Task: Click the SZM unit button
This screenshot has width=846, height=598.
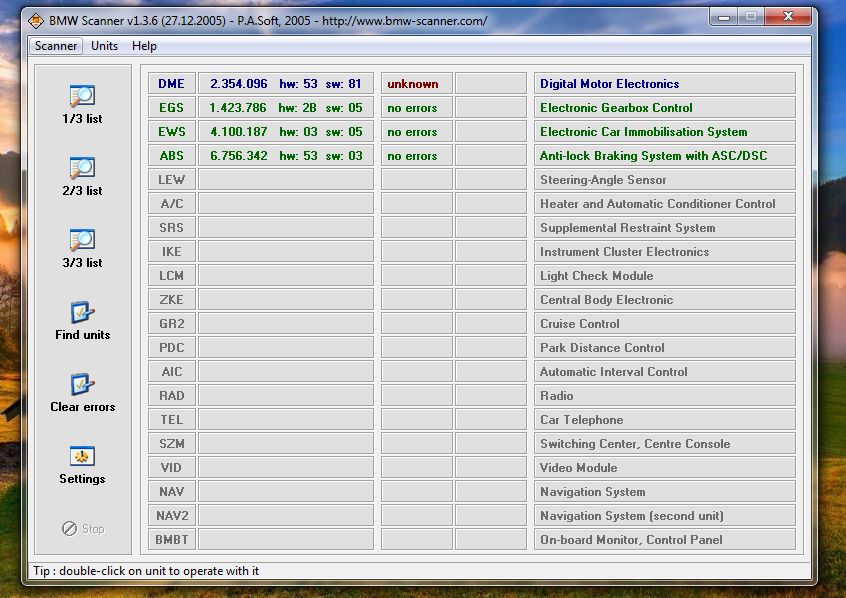Action: 172,444
